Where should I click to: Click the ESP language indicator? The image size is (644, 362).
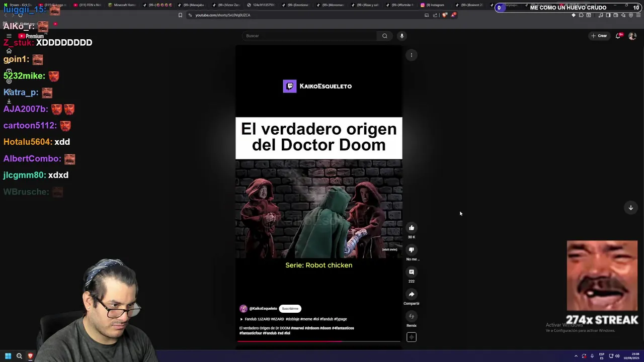tap(602, 356)
